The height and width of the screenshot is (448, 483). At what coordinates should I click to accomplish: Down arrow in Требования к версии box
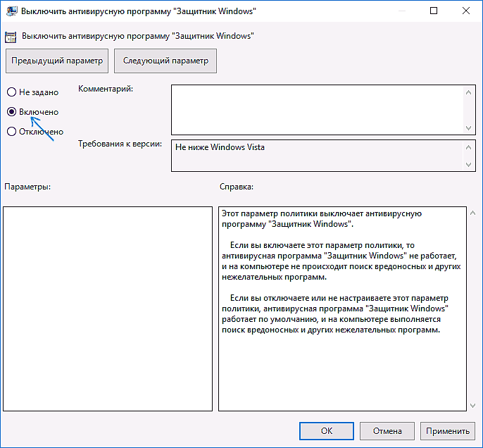[x=470, y=164]
